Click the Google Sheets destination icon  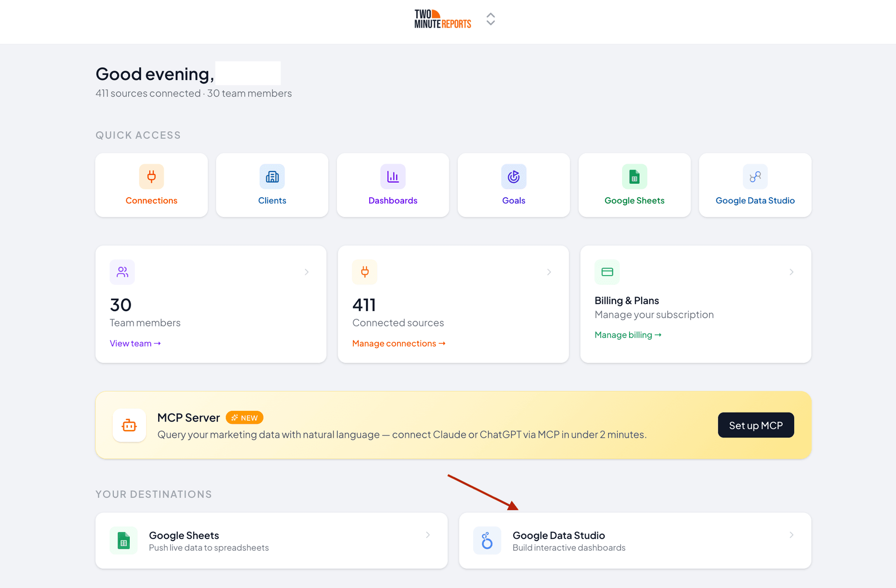(124, 540)
